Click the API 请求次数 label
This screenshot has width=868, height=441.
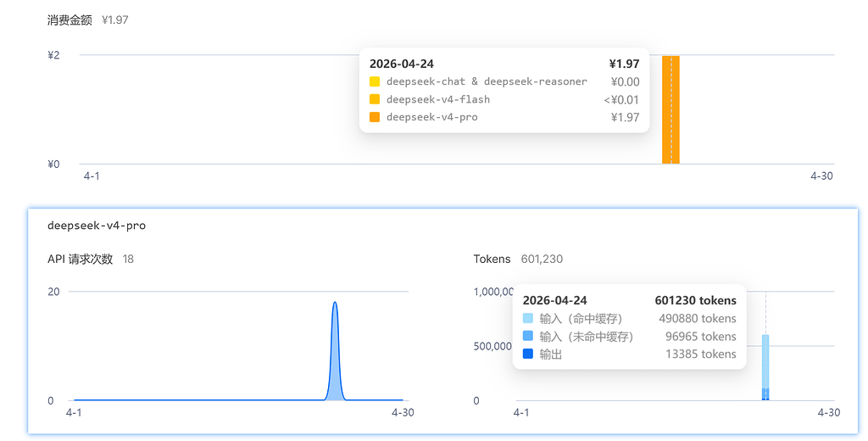click(x=81, y=259)
